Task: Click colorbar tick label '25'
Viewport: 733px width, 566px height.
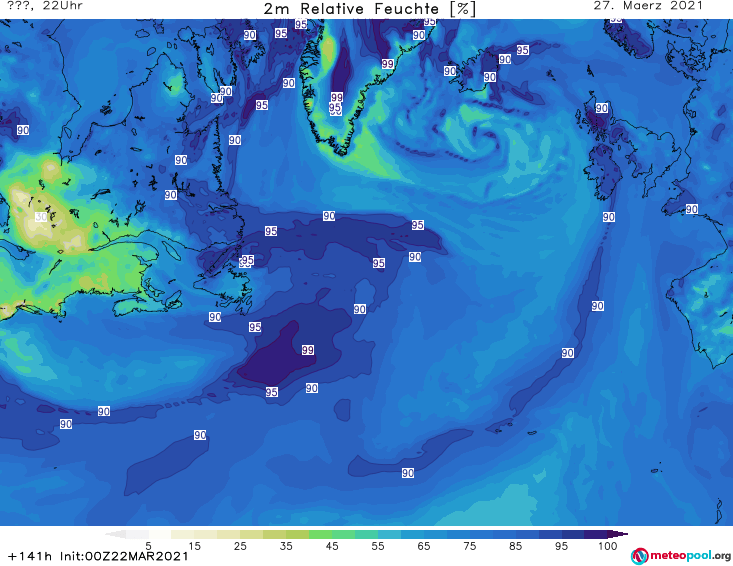Action: [x=240, y=546]
